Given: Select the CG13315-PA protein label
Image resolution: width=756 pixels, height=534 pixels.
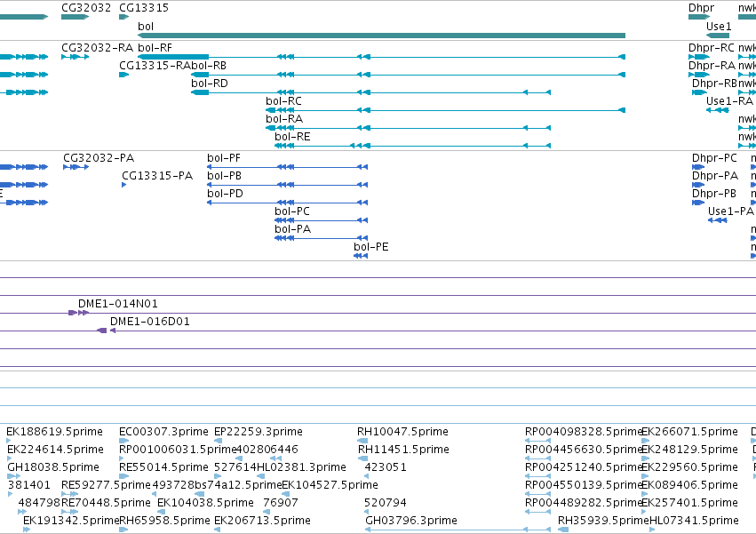Looking at the screenshot, I should point(157,176).
